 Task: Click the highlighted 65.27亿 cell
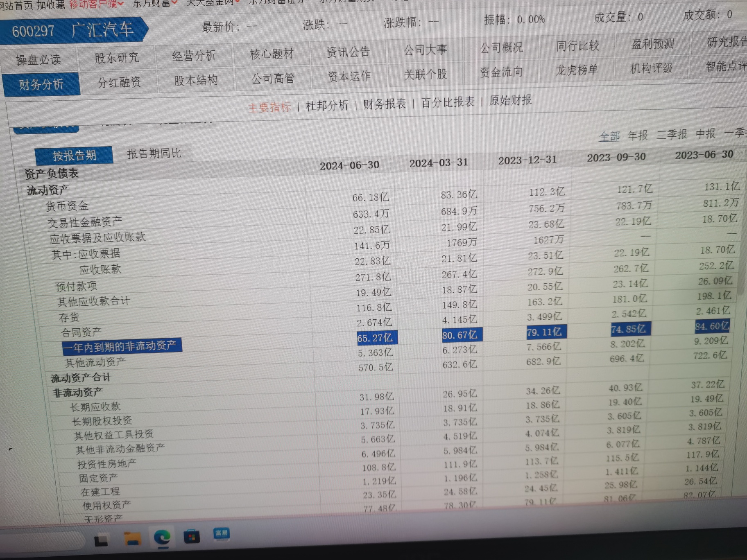377,338
